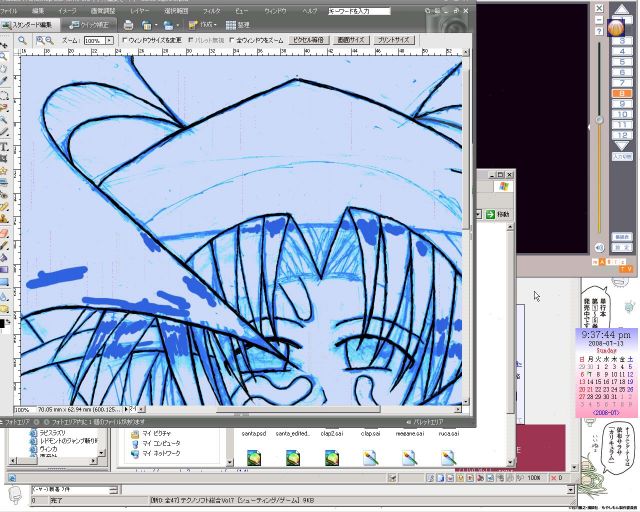This screenshot has height=512, width=640.
Task: Open the イメージ menu
Action: 67,11
